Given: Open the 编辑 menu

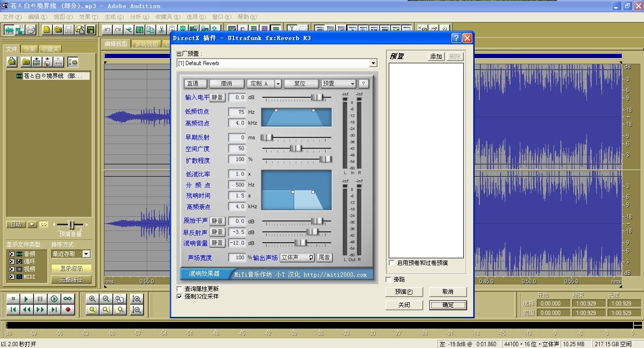Looking at the screenshot, I should (x=38, y=17).
